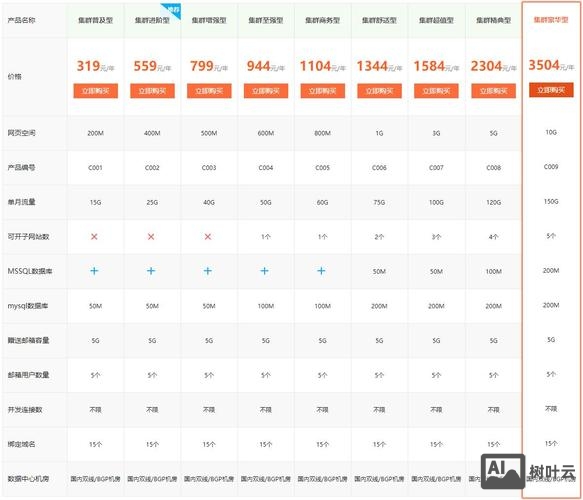The image size is (583, 500).
Task: Click the 15G monthly traffic value
Action: click(96, 202)
